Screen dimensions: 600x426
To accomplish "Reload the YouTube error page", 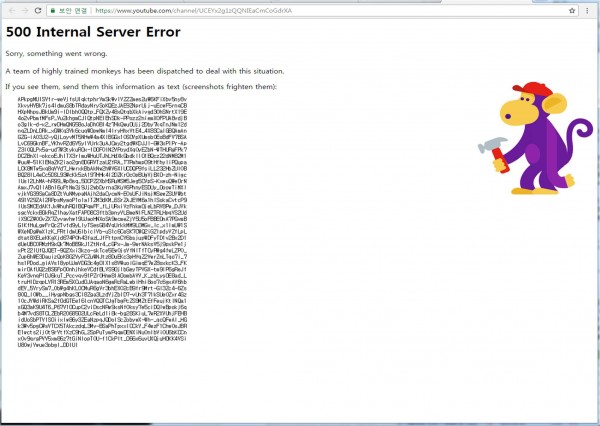I will pyautogui.click(x=37, y=8).
